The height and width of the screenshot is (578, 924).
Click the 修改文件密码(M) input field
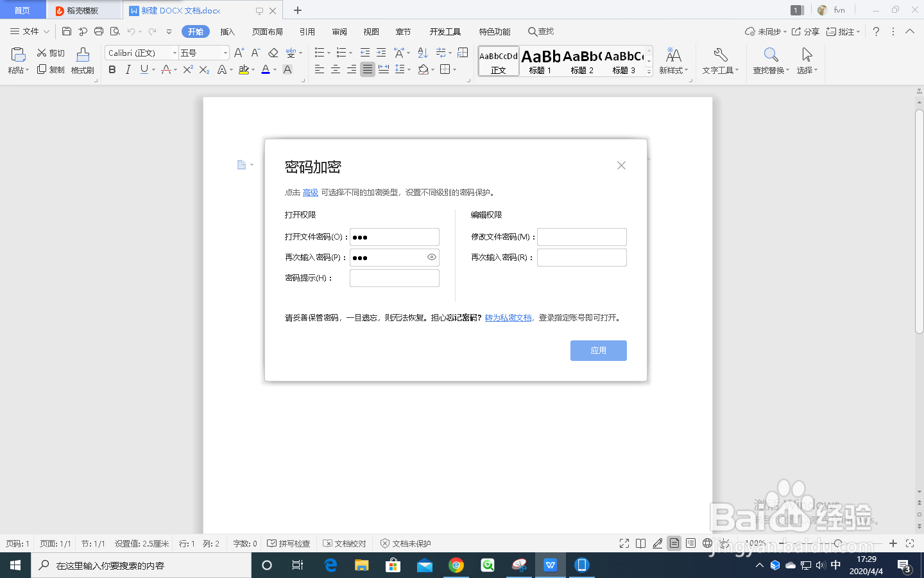[x=582, y=237]
